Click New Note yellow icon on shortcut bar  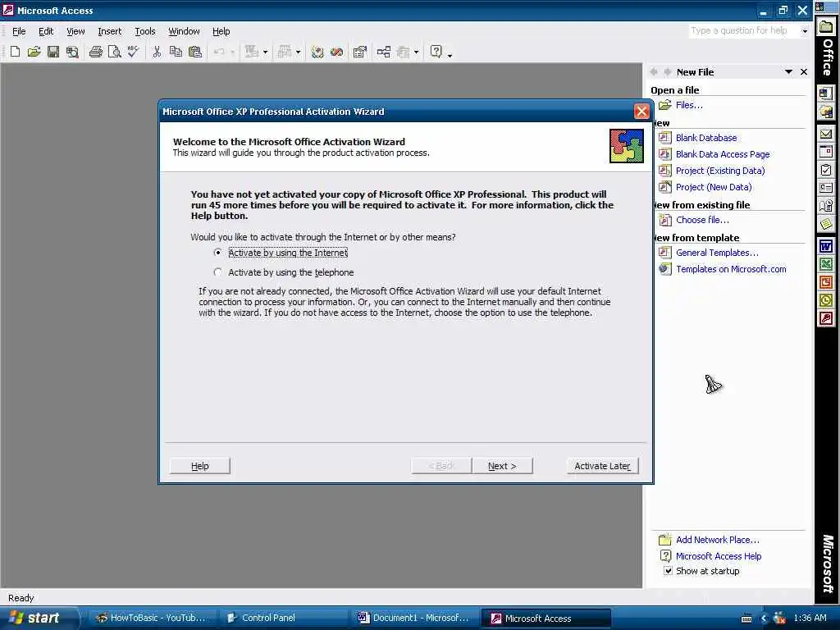[826, 223]
